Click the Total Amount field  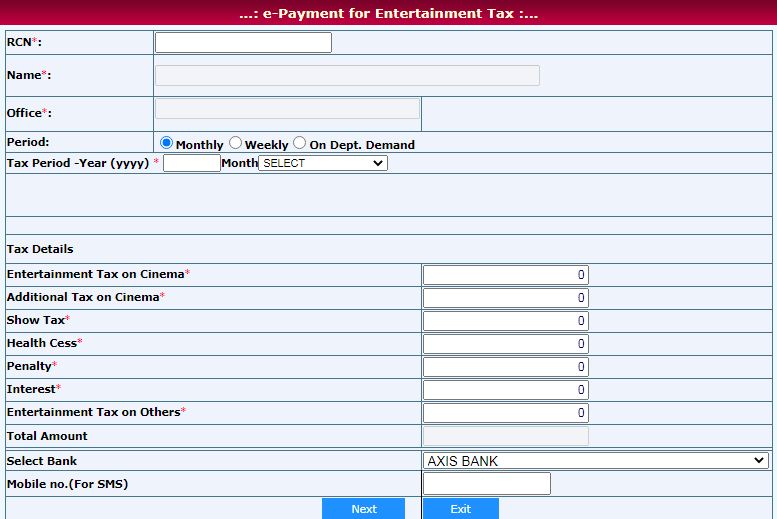click(506, 436)
